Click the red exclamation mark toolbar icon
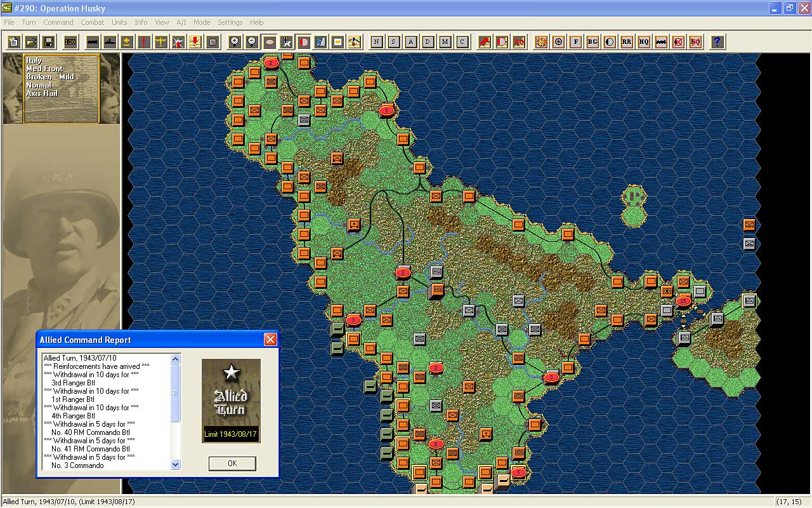Screen dimensions: 812x508 pos(144,42)
